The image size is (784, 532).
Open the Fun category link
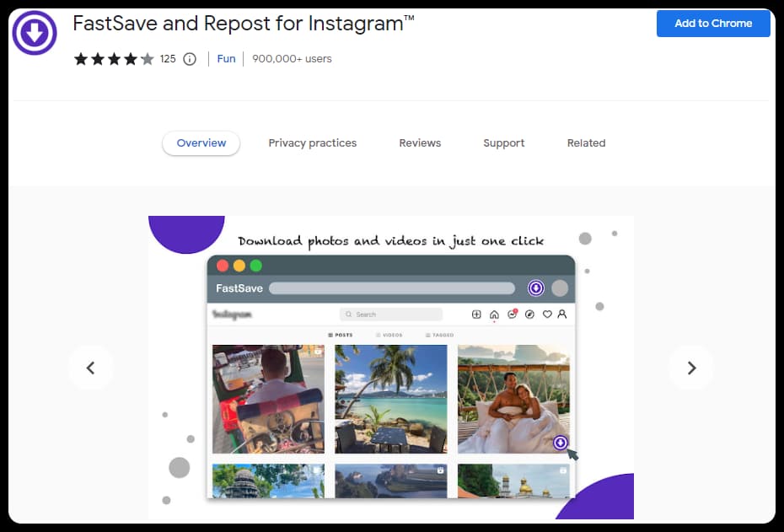[226, 59]
